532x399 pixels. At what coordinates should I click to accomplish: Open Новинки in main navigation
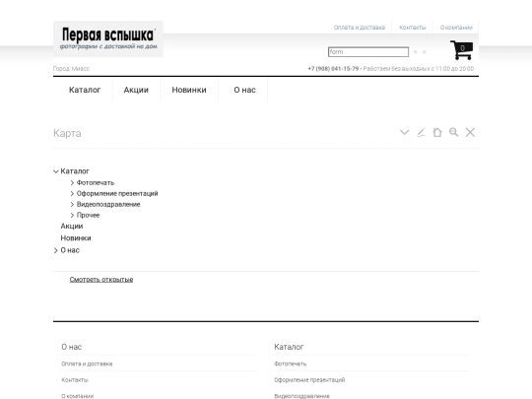click(x=189, y=90)
